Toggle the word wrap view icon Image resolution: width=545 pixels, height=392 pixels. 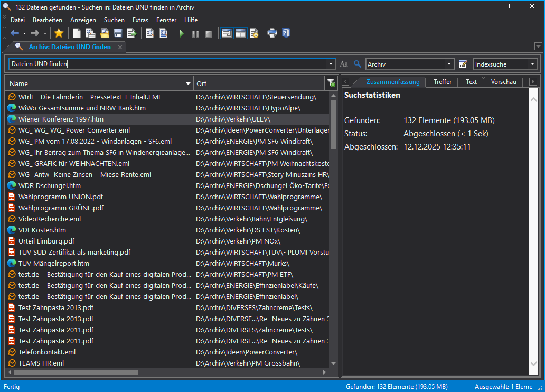(227, 33)
